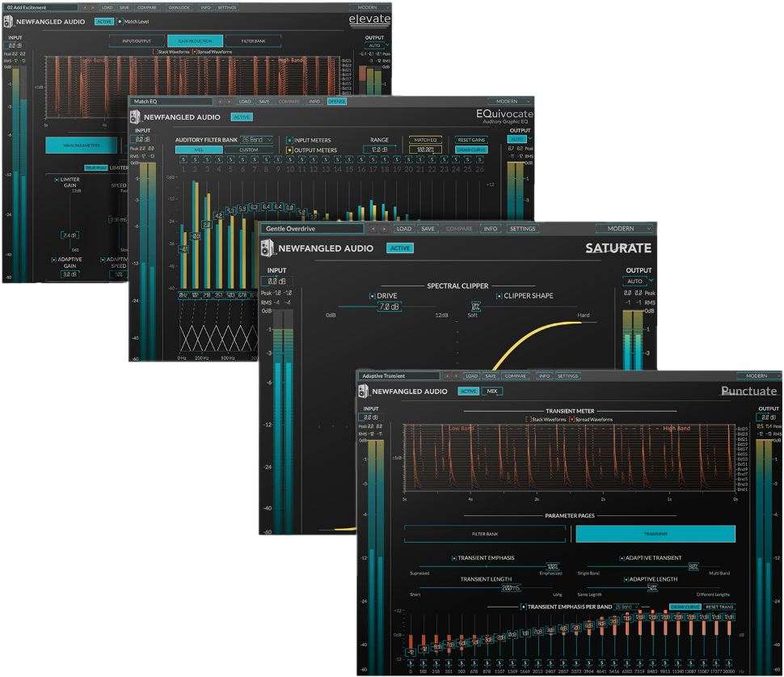Open the MODERN skin dropdown in EQuivocate
This screenshot has height=677, width=784.
pos(510,102)
